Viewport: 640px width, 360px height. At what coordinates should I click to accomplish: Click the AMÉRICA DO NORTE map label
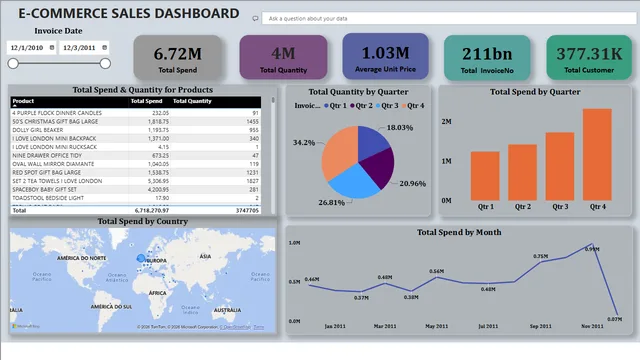[82, 258]
